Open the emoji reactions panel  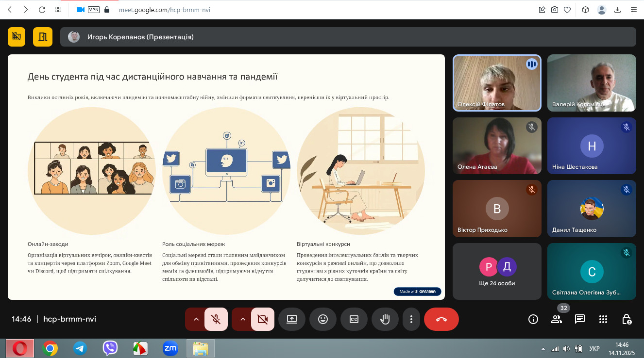click(x=322, y=319)
